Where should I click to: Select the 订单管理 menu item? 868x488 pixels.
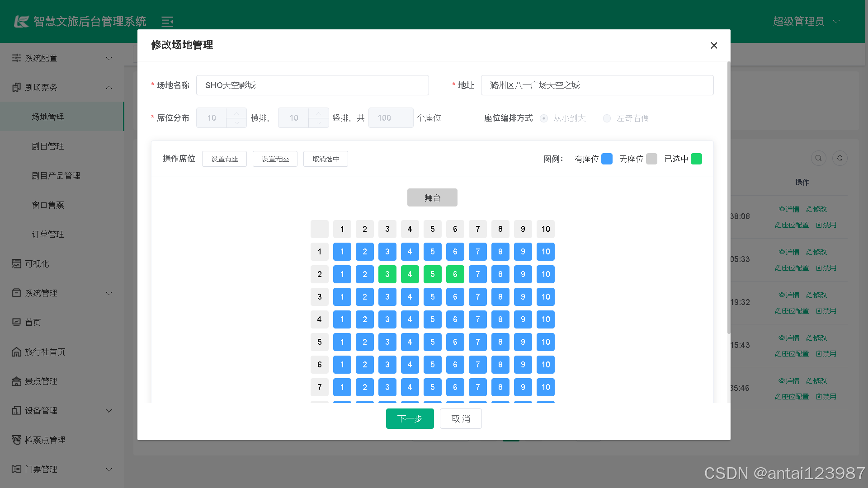[x=47, y=234]
